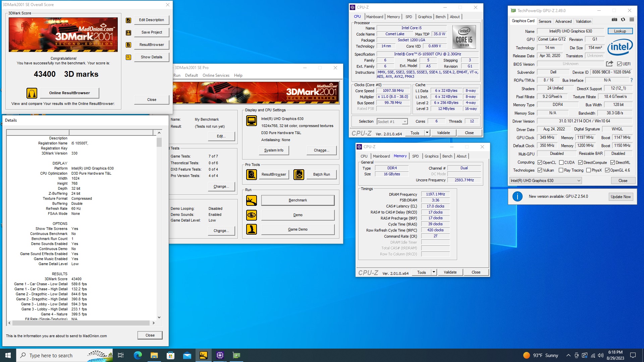The height and width of the screenshot is (362, 644).
Task: Switch to the SPD tab in lower CPU-Z window
Action: coord(415,156)
